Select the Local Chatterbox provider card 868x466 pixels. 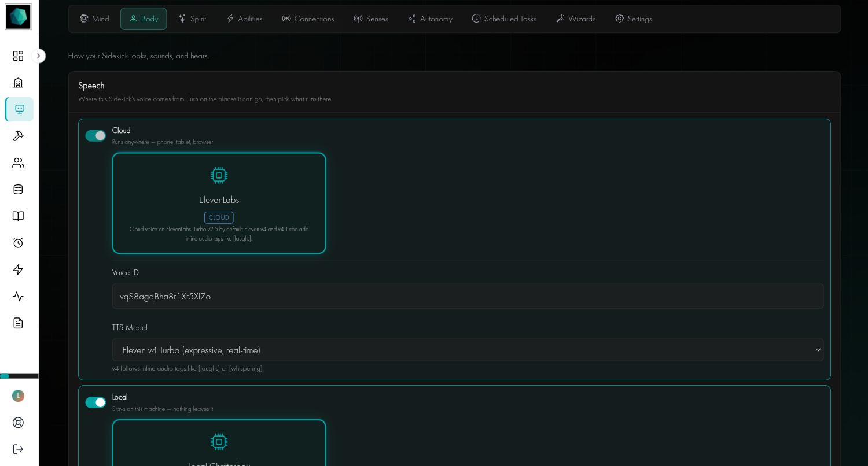click(219, 443)
